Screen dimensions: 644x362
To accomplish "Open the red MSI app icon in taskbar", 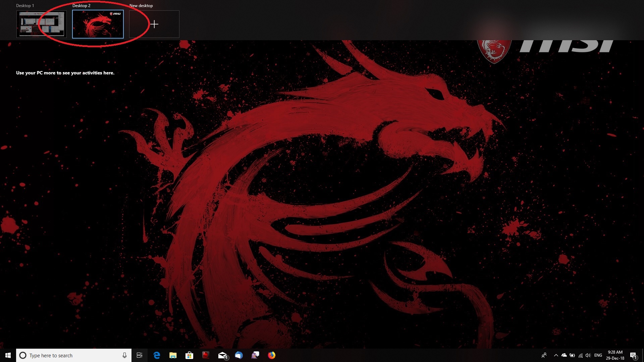I will 206,355.
